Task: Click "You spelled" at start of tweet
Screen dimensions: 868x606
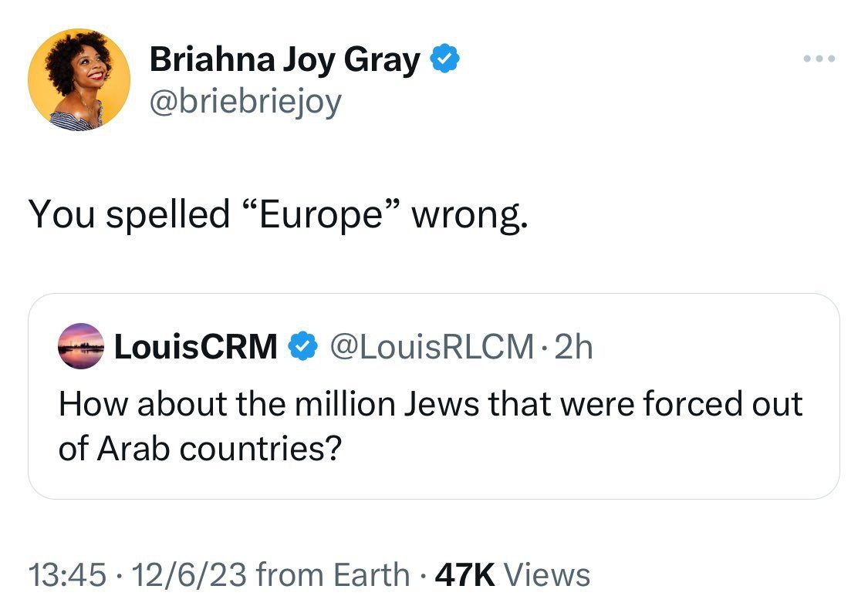Action: [x=129, y=214]
